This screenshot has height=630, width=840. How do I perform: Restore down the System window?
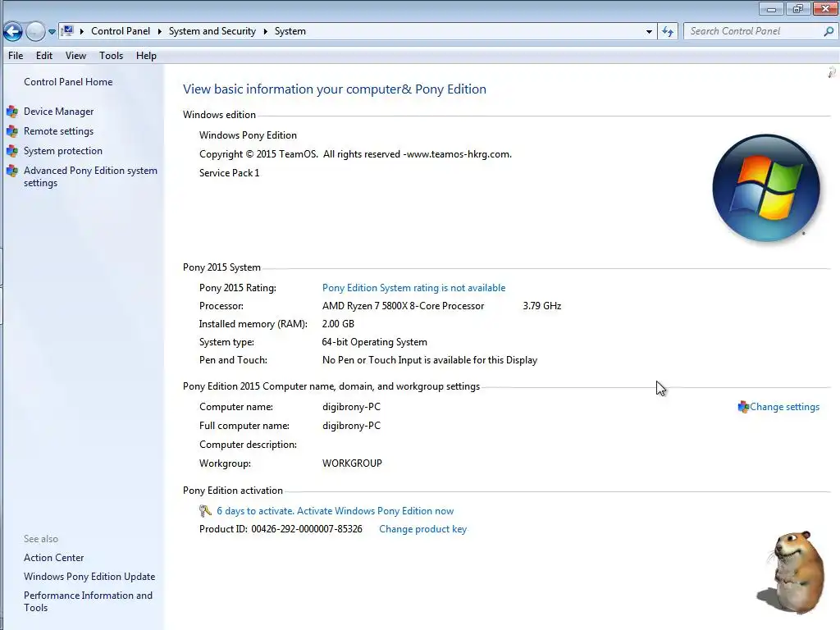(798, 8)
